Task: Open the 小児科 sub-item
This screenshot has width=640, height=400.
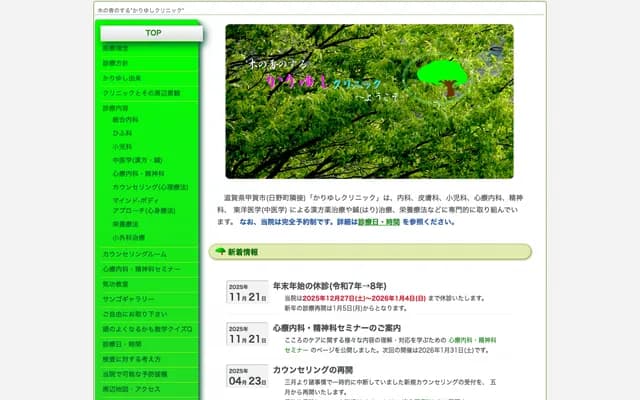Action: (x=122, y=147)
